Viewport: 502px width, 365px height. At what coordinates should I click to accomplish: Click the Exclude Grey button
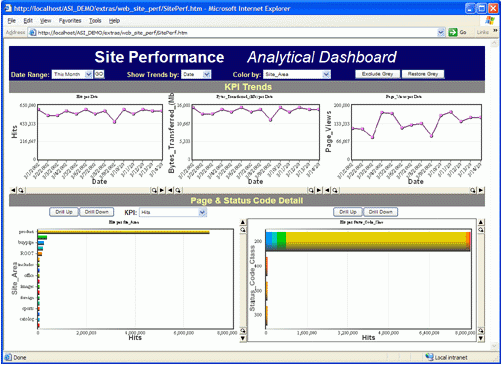click(x=377, y=74)
